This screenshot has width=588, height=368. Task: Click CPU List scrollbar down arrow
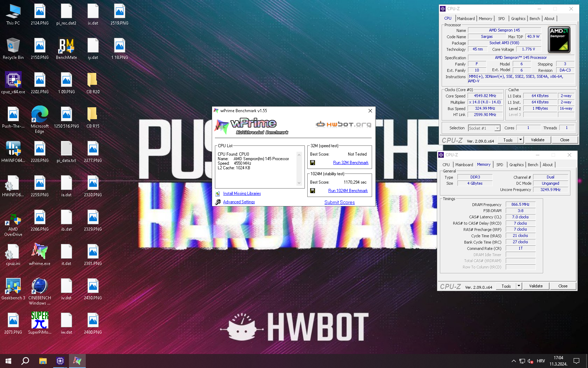[x=299, y=183]
